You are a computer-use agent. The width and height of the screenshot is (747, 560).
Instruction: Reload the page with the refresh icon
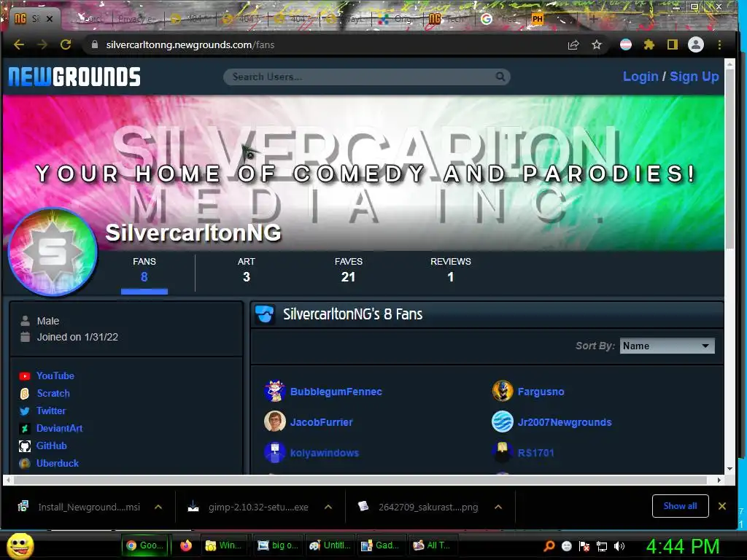pyautogui.click(x=66, y=44)
